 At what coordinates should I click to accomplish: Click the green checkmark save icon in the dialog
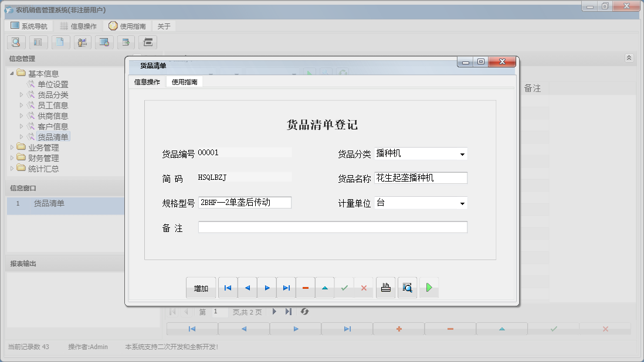pos(345,288)
